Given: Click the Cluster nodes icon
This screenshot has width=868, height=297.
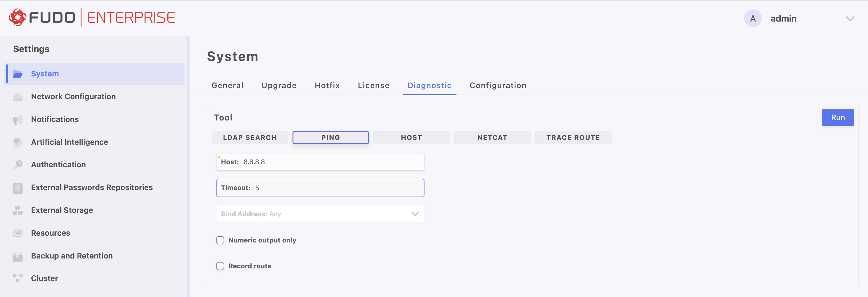Looking at the screenshot, I should click(18, 278).
